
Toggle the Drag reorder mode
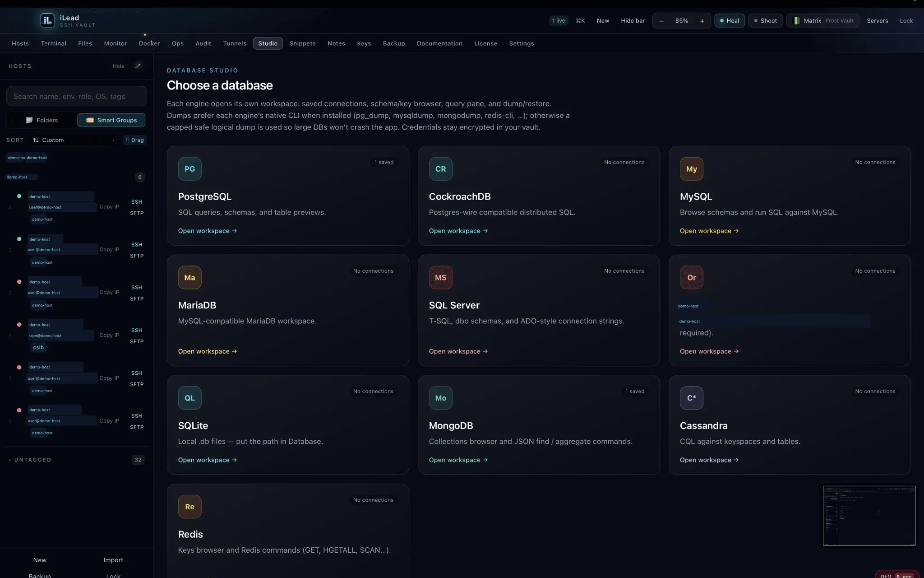tap(134, 140)
